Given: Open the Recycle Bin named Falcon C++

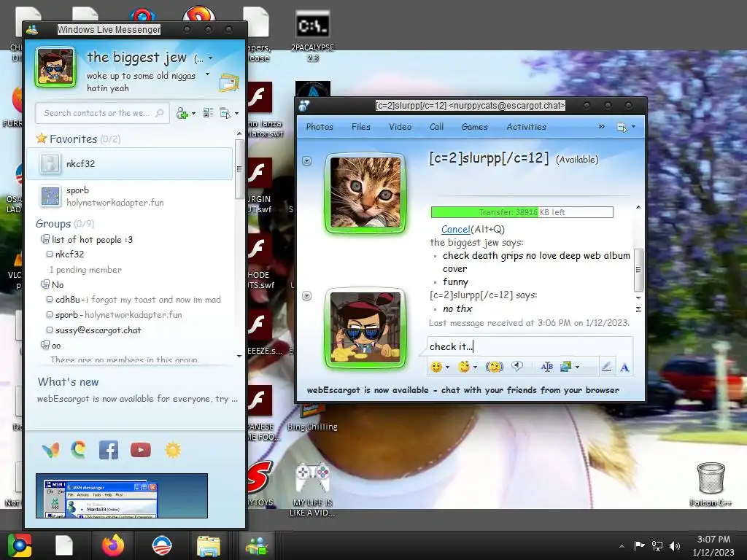Looking at the screenshot, I should [711, 484].
